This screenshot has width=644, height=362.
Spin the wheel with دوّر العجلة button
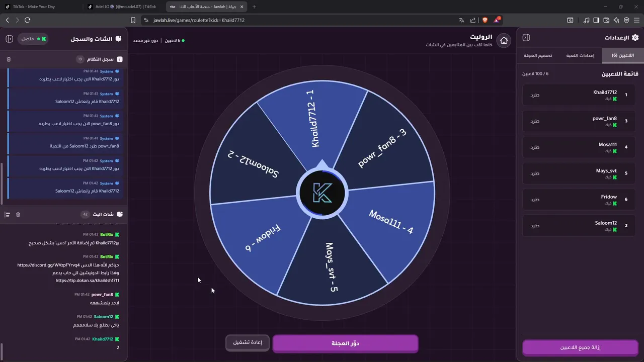pos(345,343)
